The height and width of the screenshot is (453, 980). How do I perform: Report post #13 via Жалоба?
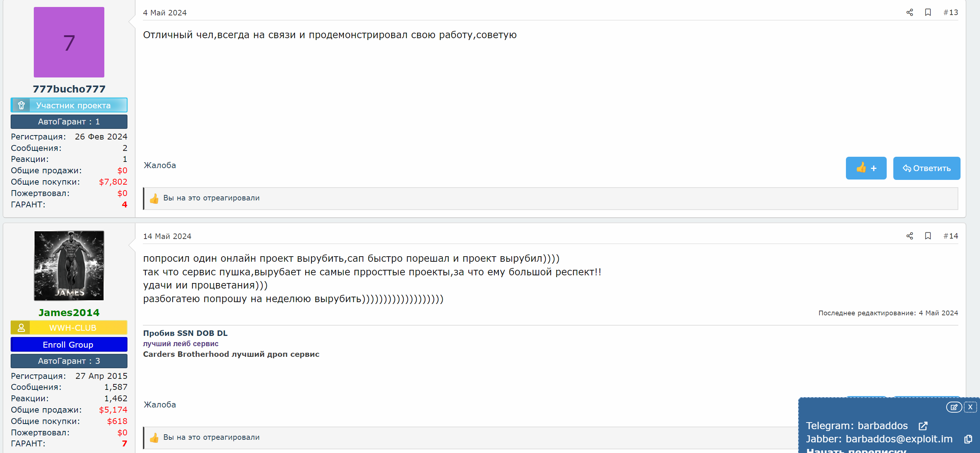pos(160,166)
